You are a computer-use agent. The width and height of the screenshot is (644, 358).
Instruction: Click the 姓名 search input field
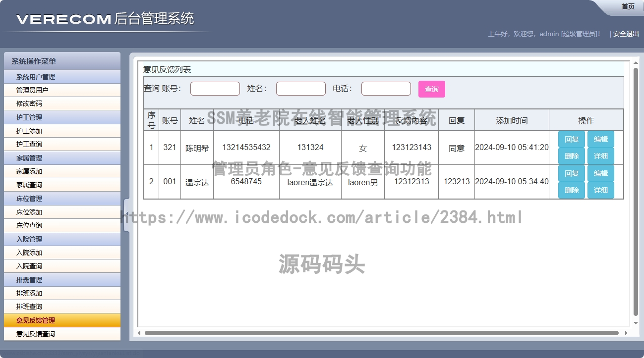click(x=301, y=89)
